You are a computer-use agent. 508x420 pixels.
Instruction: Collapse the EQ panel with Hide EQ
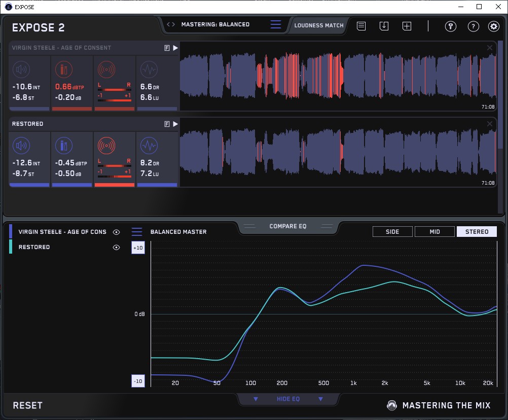pyautogui.click(x=288, y=399)
